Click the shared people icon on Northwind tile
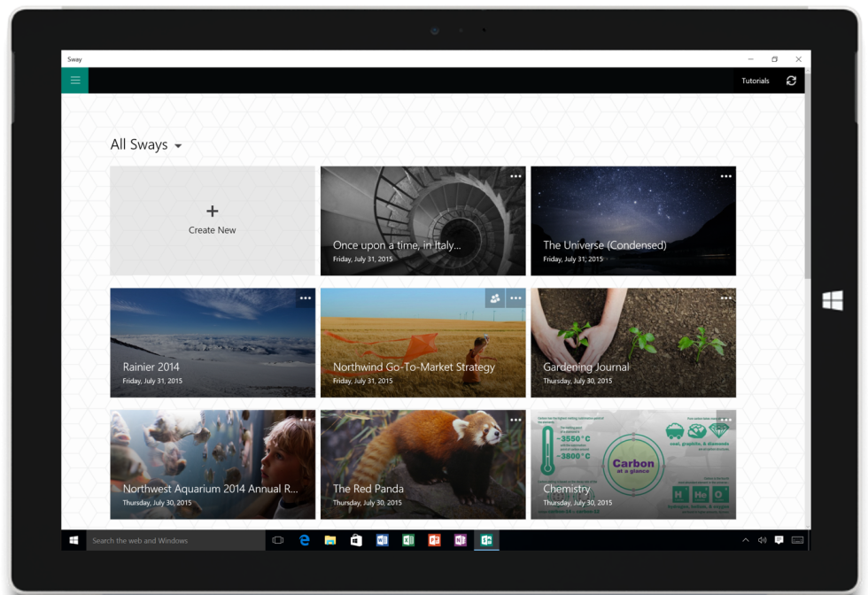The width and height of the screenshot is (868, 595). (495, 298)
